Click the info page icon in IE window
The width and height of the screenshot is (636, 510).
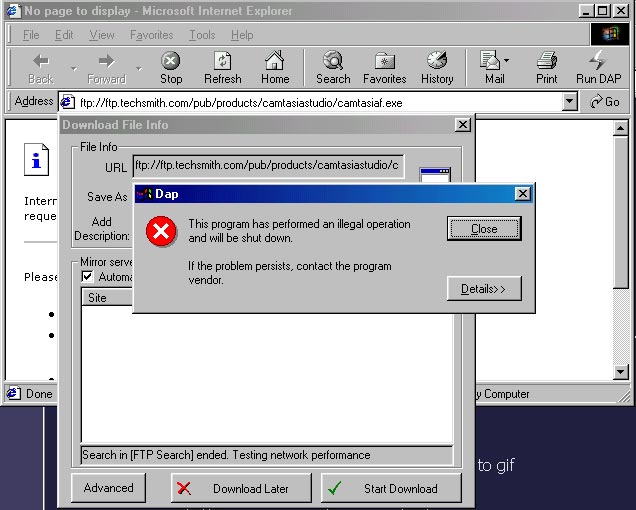(37, 159)
